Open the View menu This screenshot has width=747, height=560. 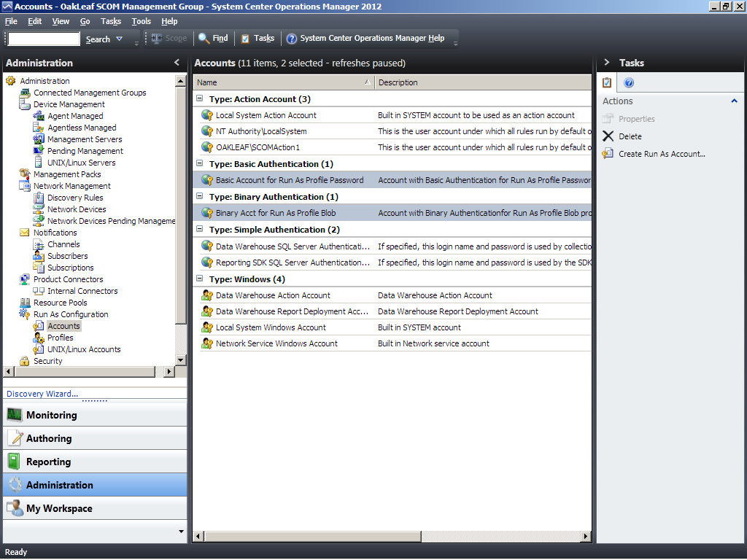[x=61, y=21]
